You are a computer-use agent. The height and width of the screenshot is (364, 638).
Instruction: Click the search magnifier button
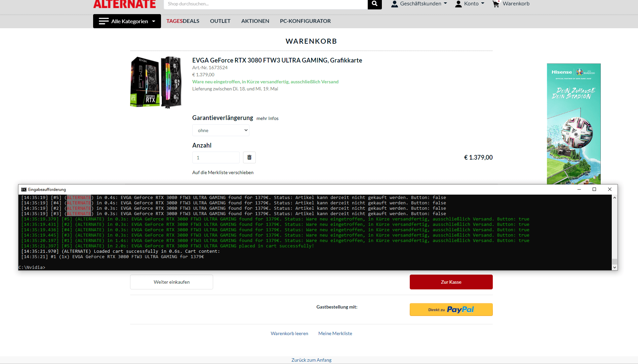coord(374,4)
